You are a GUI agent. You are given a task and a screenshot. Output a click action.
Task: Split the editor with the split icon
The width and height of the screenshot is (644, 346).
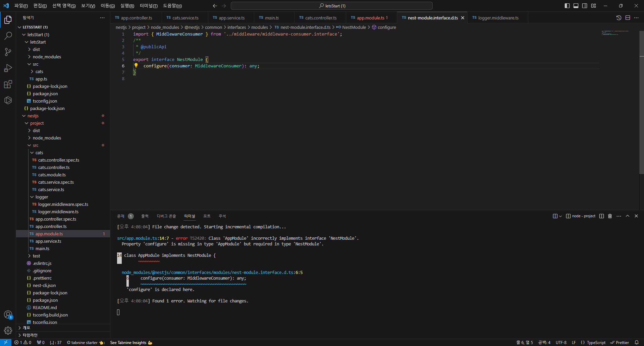[628, 18]
